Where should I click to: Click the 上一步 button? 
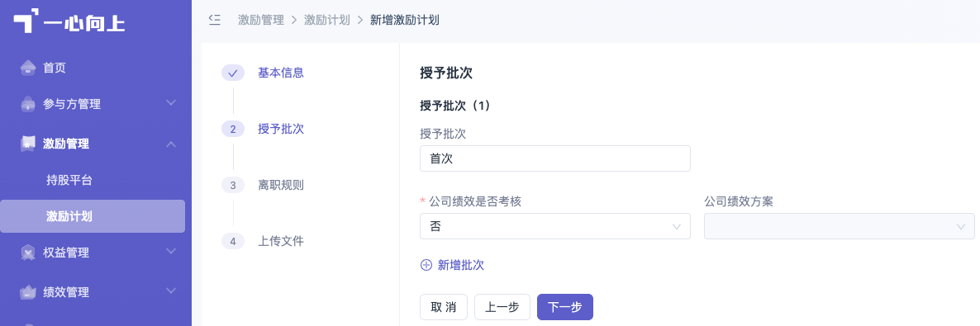(502, 307)
